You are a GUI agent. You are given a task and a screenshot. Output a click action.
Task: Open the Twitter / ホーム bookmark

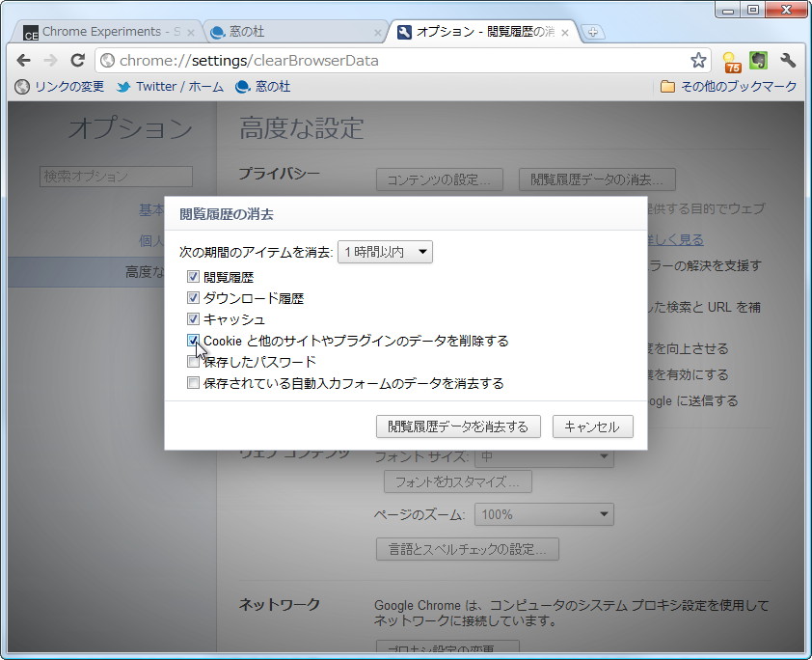[170, 86]
